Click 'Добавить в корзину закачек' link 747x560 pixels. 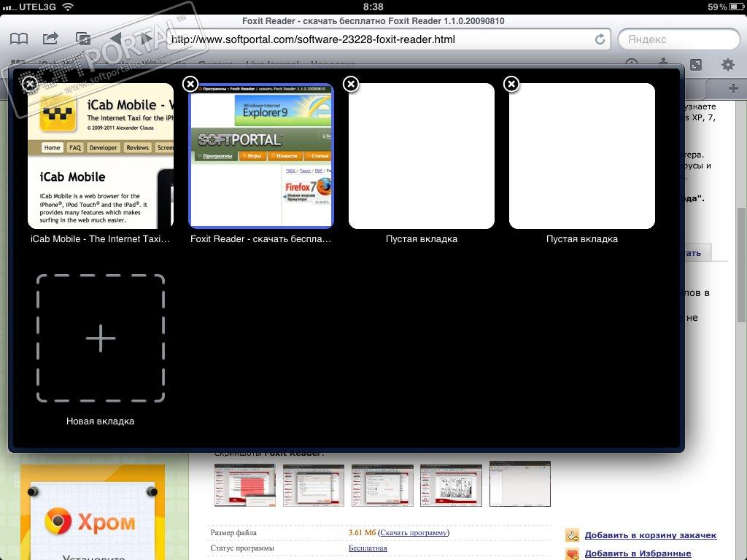tap(650, 535)
